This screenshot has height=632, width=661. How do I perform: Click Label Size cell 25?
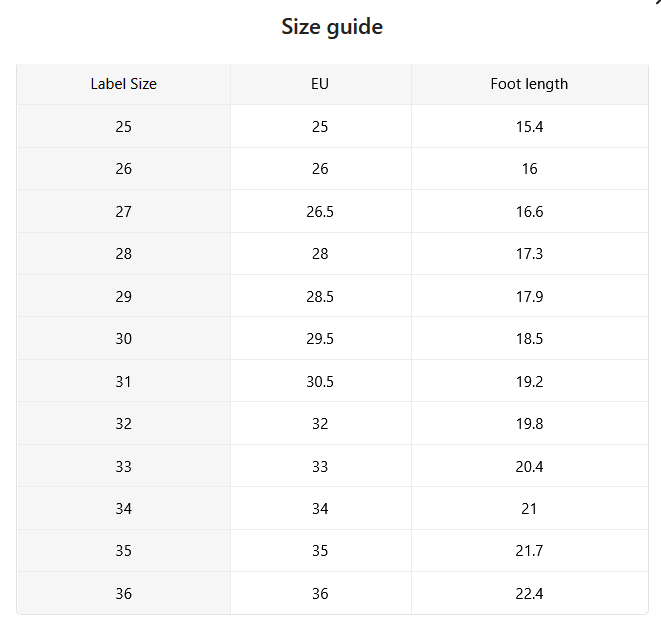[x=124, y=126]
